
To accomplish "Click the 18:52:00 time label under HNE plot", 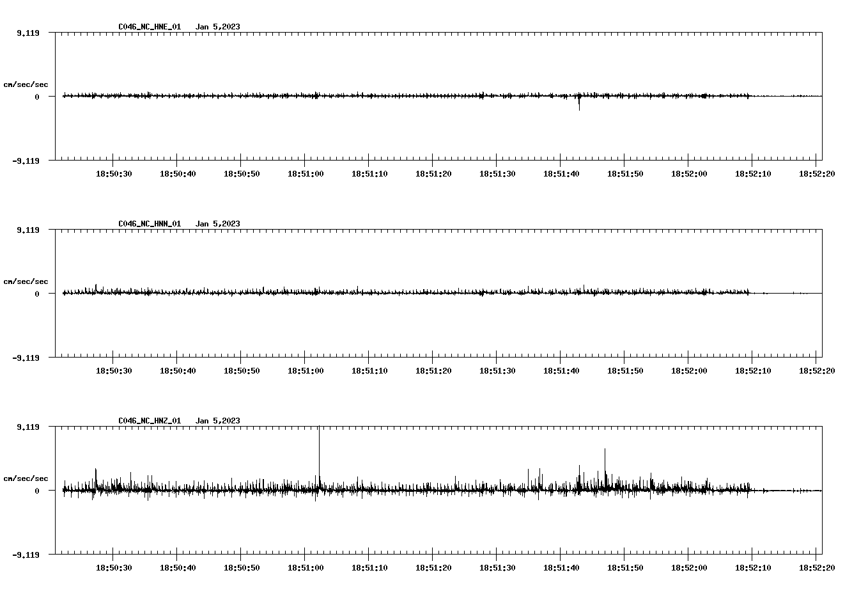I will (x=689, y=173).
